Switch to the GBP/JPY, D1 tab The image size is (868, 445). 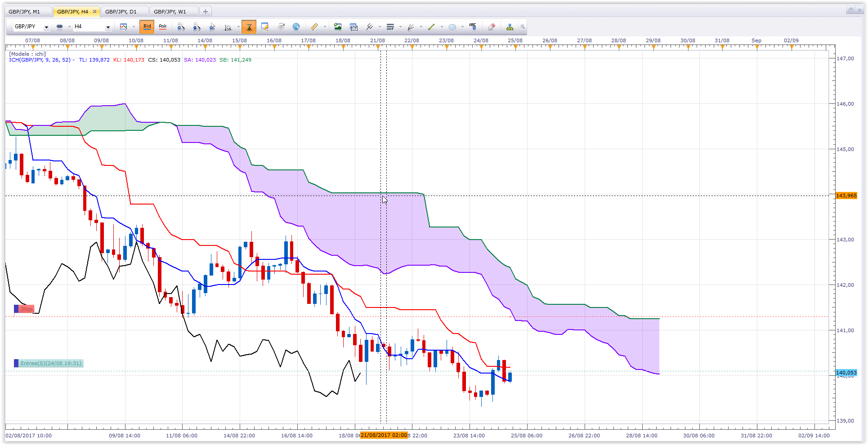click(x=121, y=12)
